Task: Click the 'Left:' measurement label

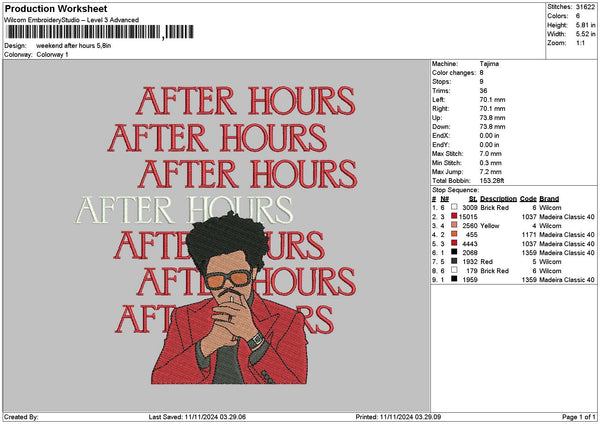Action: (438, 100)
